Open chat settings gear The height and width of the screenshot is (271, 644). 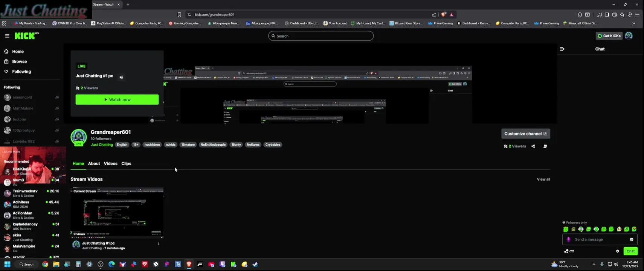(617, 251)
